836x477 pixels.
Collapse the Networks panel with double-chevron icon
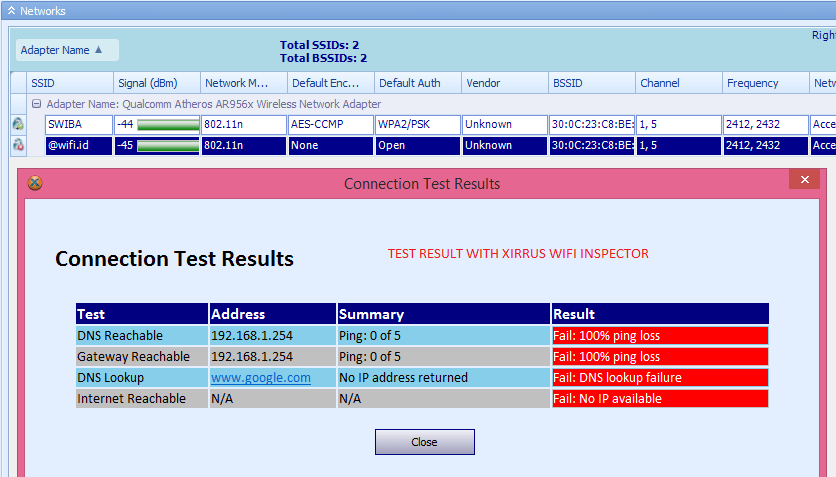pyautogui.click(x=11, y=11)
